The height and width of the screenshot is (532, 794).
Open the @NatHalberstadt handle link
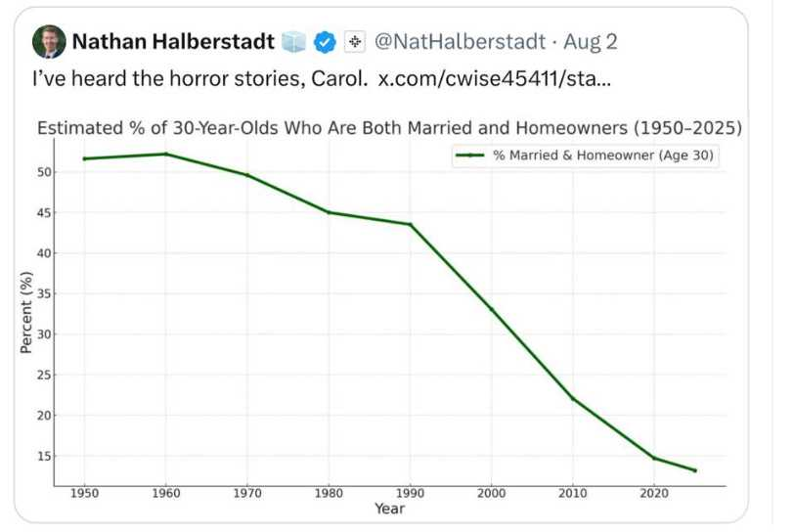[460, 41]
